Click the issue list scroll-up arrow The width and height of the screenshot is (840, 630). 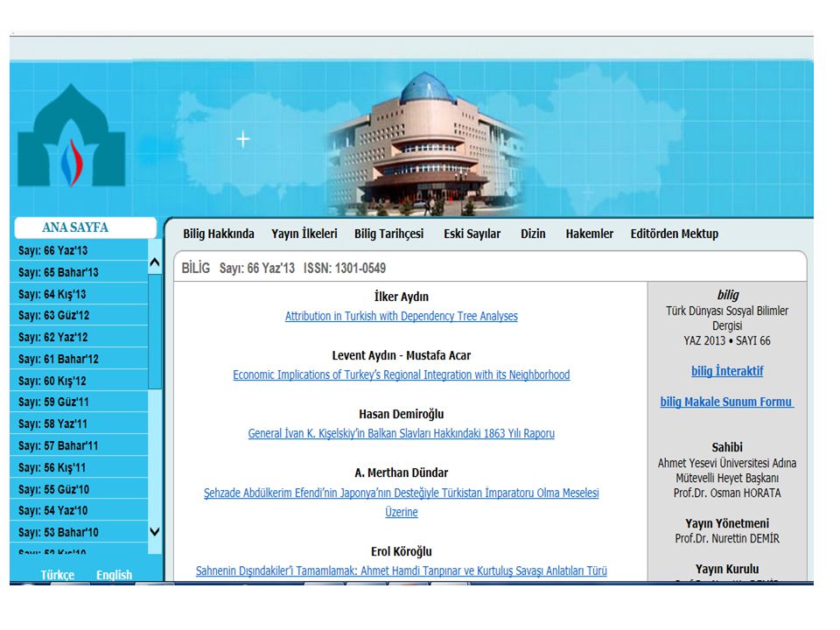tap(155, 262)
